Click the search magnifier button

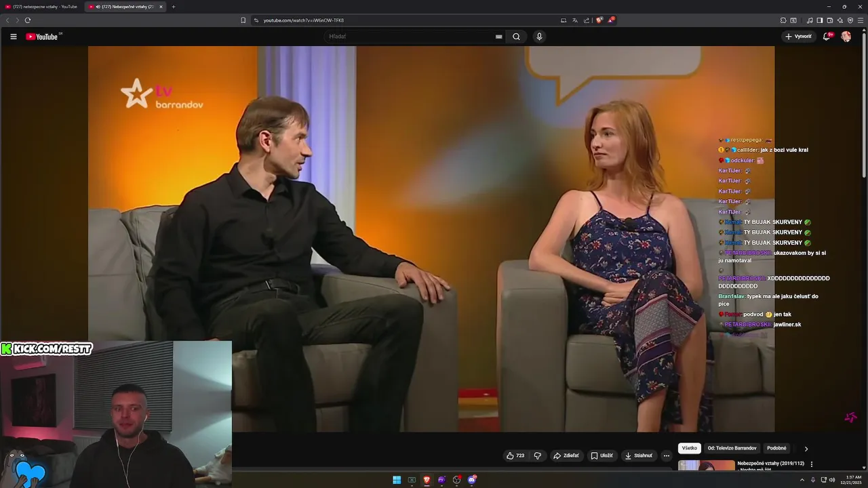516,37
